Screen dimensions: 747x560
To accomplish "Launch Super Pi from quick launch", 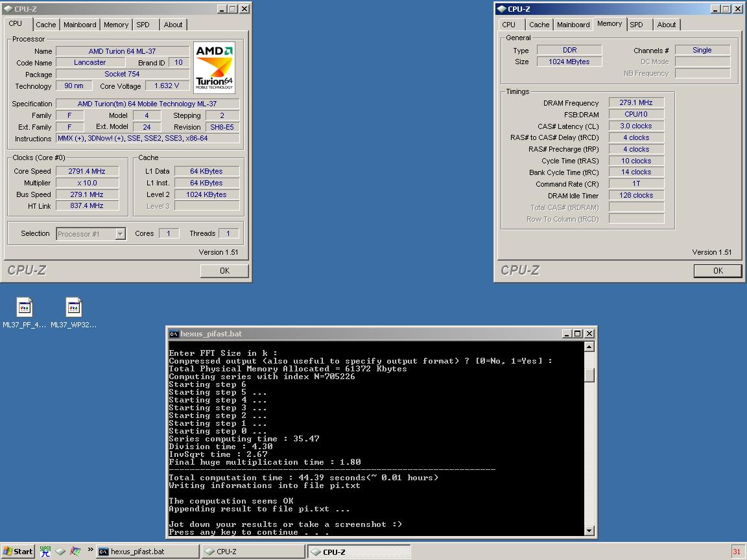I will [x=45, y=552].
